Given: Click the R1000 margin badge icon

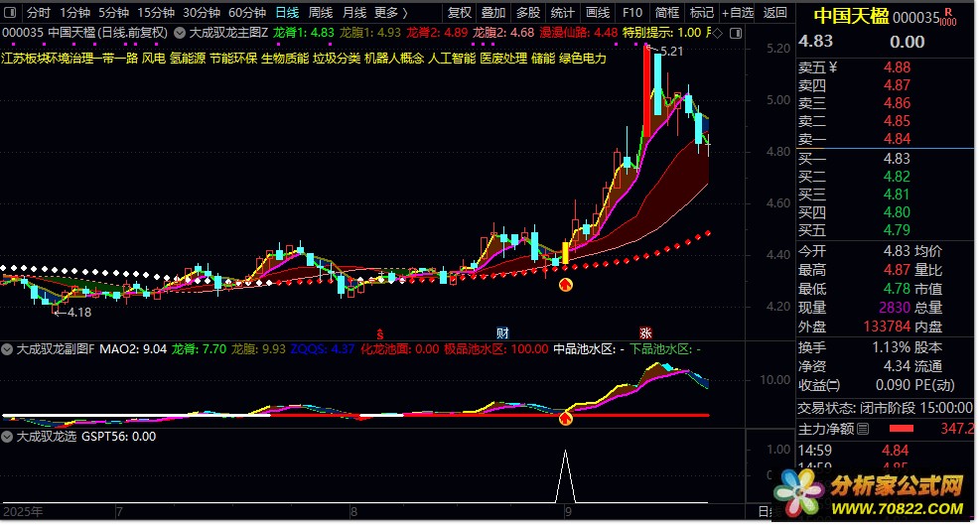Looking at the screenshot, I should [948, 18].
